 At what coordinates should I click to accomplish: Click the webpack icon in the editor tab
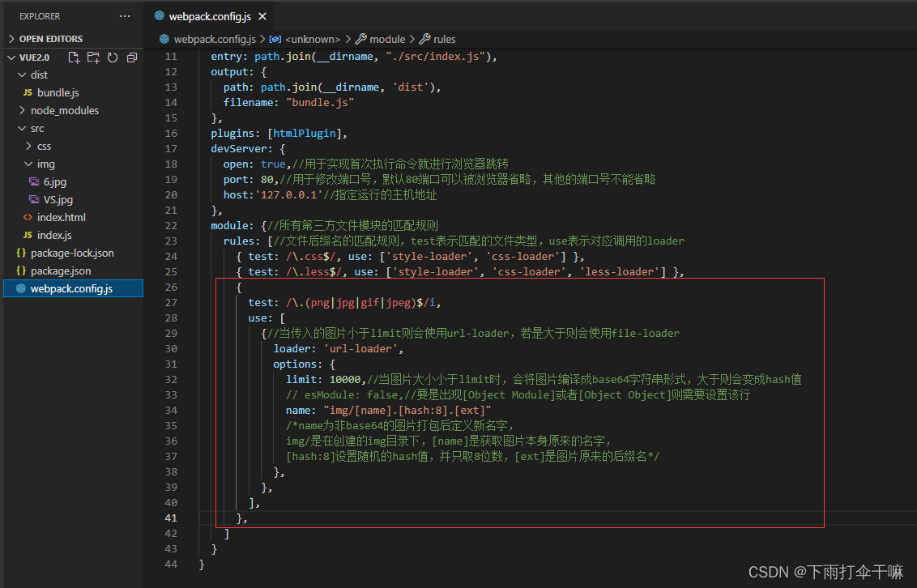(159, 15)
